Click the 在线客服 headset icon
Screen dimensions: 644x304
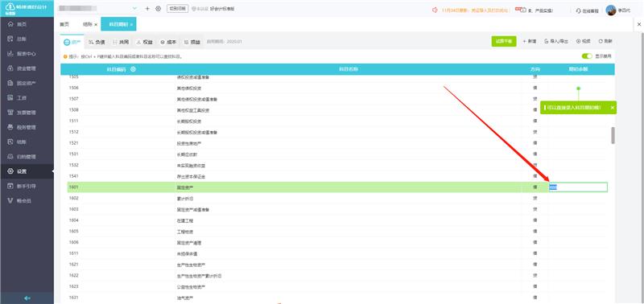pyautogui.click(x=578, y=10)
